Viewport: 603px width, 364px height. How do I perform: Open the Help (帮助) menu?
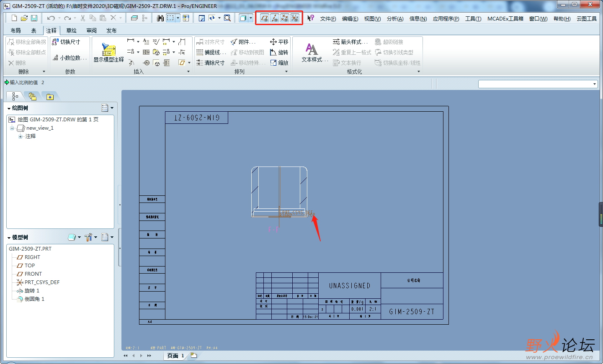[x=562, y=18]
